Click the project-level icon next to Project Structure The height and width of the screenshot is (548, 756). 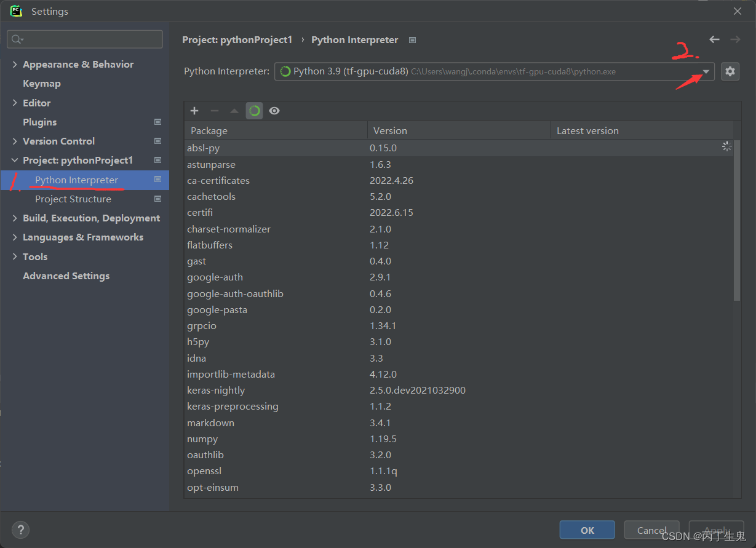coord(158,199)
